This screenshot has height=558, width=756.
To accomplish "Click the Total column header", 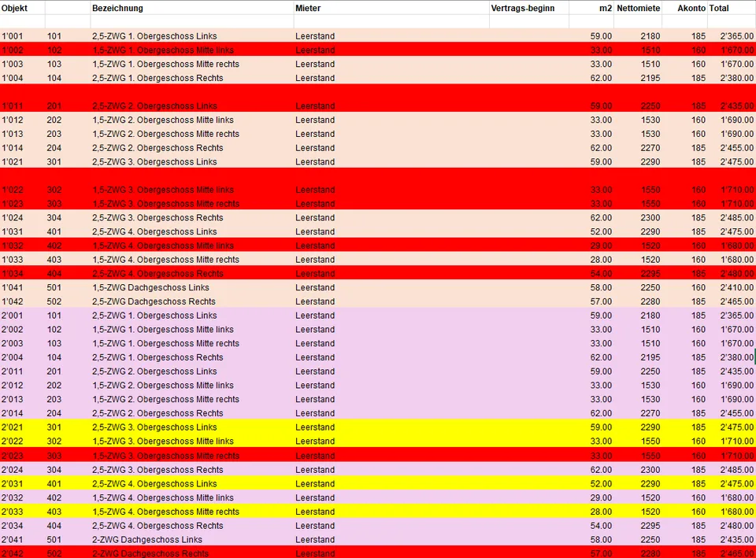I will click(732, 8).
